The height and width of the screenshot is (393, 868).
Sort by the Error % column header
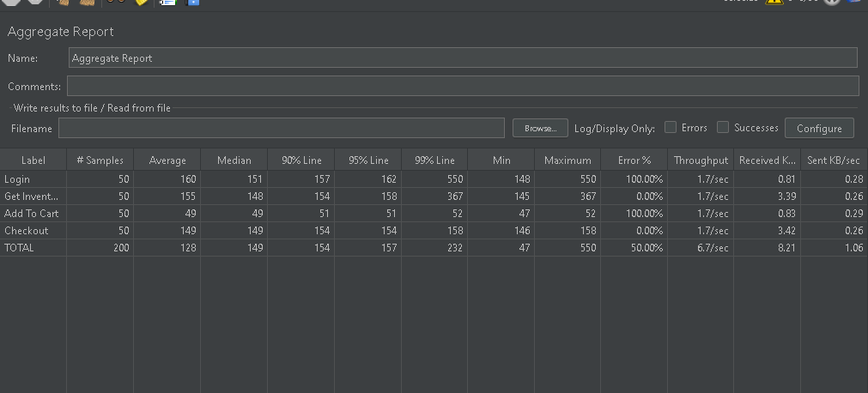(x=634, y=160)
